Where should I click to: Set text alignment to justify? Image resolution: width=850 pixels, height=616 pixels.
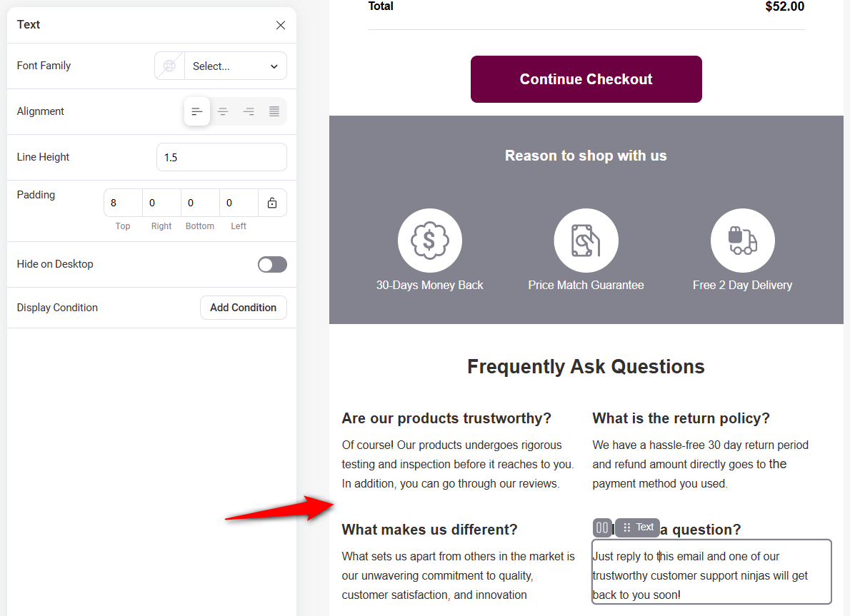tap(274, 111)
